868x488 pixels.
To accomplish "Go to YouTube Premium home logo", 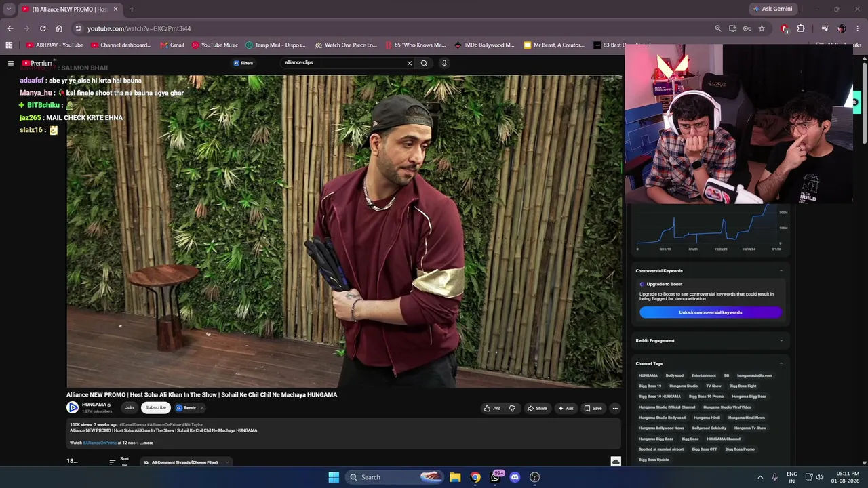I will (x=37, y=63).
